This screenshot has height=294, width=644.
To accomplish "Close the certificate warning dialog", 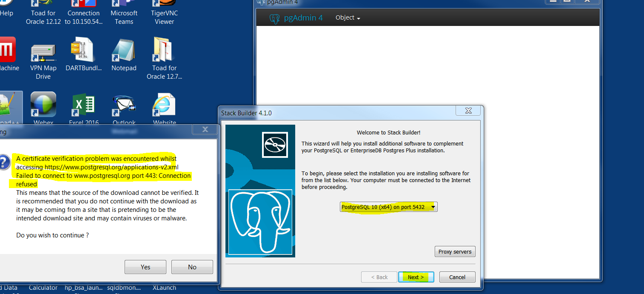I will coord(205,129).
